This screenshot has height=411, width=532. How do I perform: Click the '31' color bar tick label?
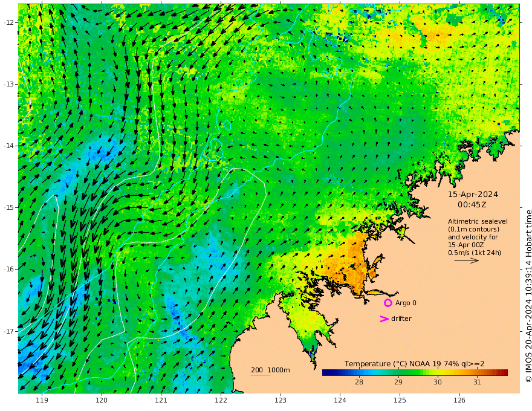477,382
